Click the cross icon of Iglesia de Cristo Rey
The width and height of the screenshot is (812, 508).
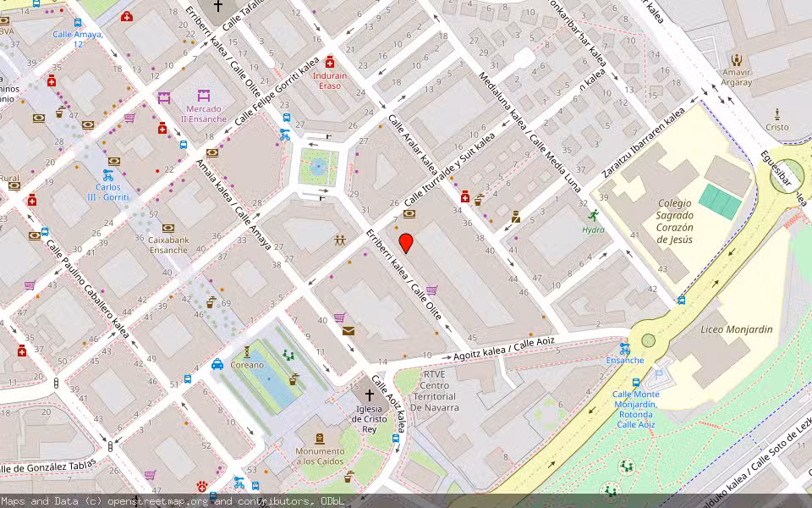coord(369,394)
